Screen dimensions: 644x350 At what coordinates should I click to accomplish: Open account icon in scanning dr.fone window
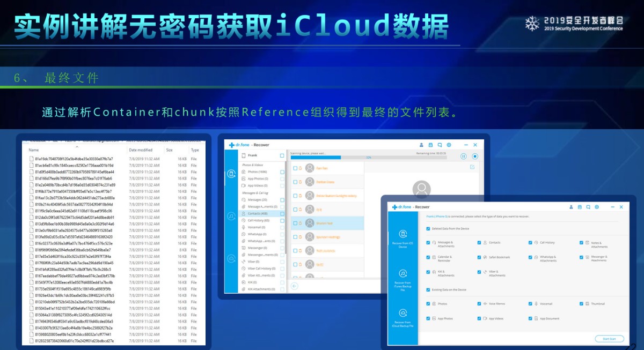coord(421,145)
